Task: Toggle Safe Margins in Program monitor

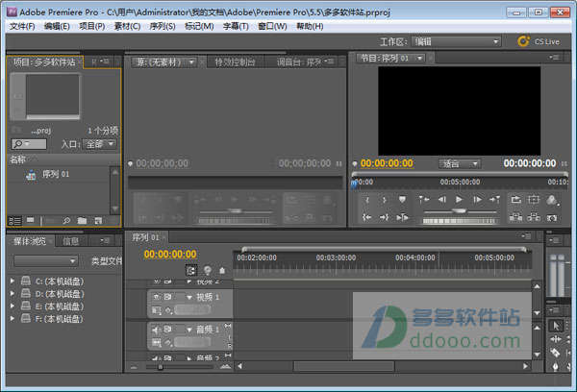Action: click(534, 200)
